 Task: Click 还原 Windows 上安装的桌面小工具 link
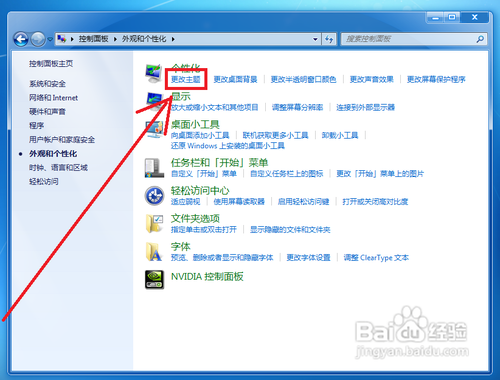coord(228,146)
